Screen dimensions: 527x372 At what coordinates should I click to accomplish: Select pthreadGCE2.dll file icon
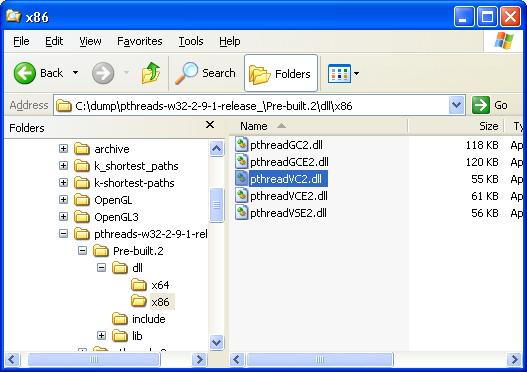(x=241, y=162)
